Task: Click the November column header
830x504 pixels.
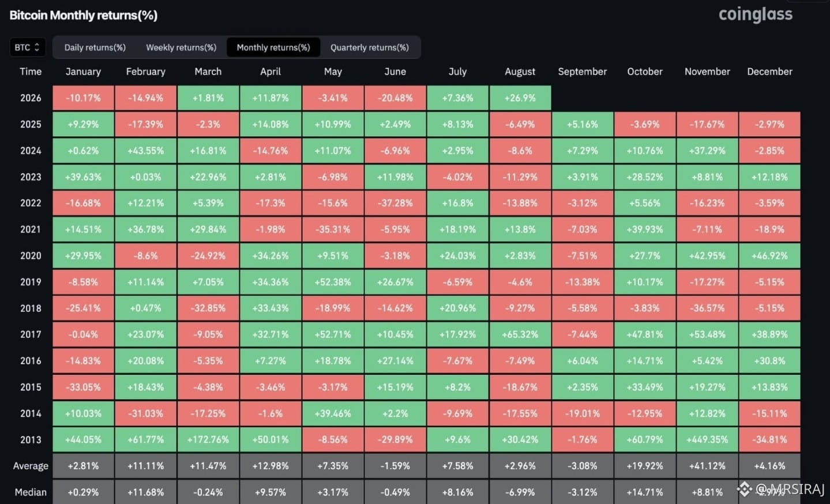Action: click(x=707, y=72)
